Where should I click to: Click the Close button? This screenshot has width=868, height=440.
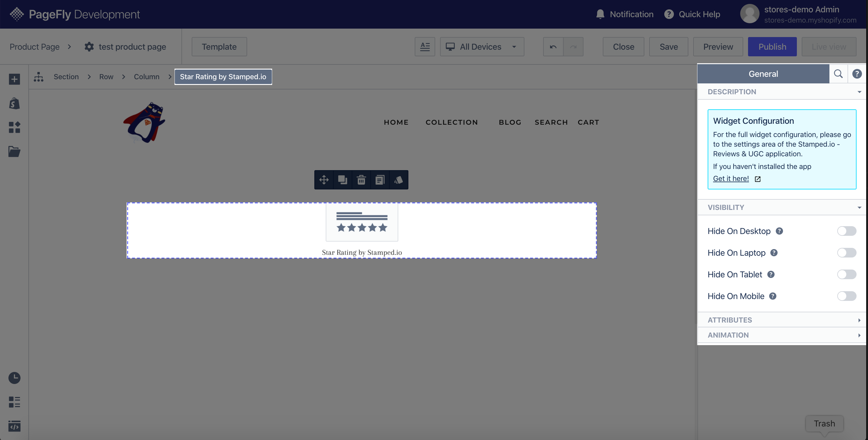click(x=623, y=46)
